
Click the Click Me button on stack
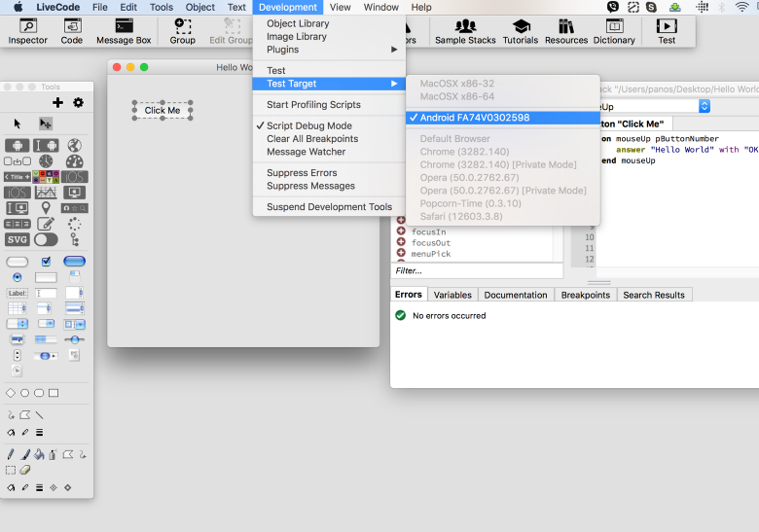point(163,110)
